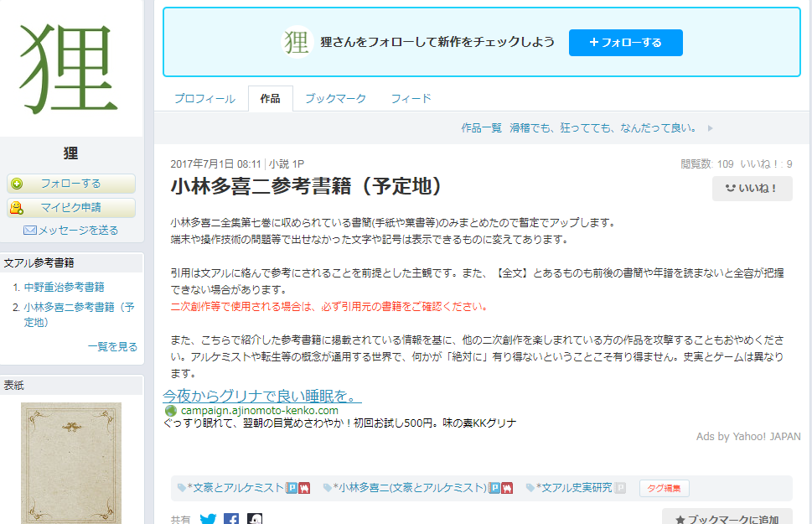
Task: Click the 一覧を見る link
Action: [x=112, y=346]
